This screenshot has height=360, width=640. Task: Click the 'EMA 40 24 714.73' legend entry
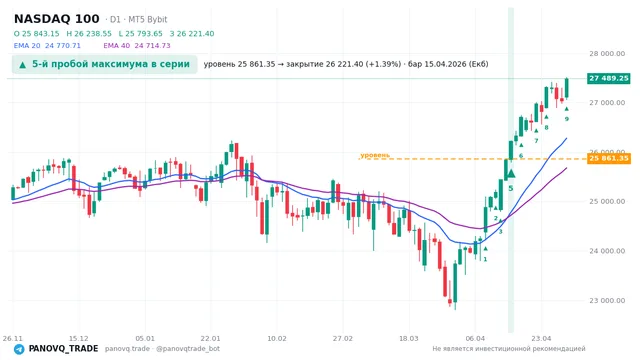137,46
